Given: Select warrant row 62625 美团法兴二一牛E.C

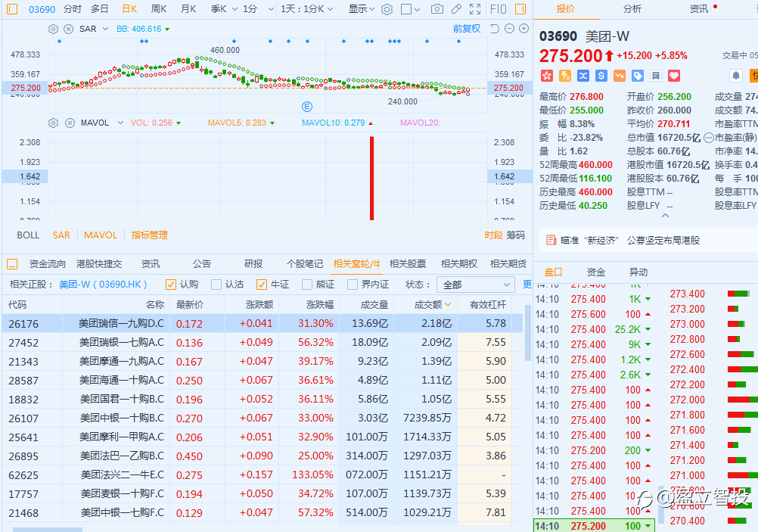Looking at the screenshot, I should [263, 475].
